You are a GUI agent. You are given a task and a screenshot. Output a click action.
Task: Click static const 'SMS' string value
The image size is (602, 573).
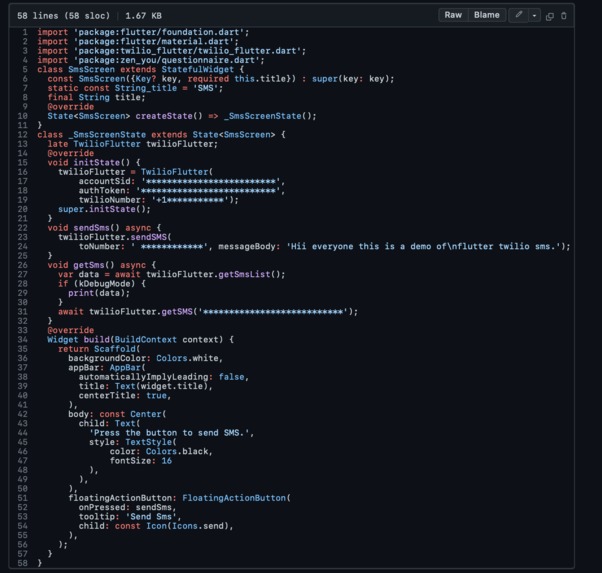pos(205,88)
